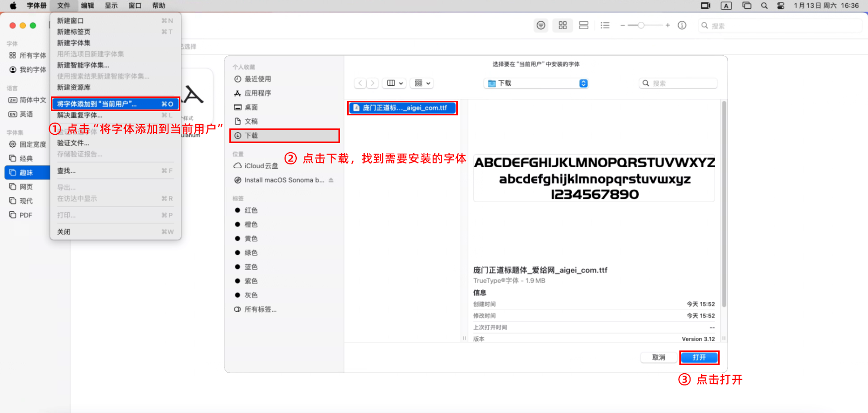Screen dimensions: 868x413
Task: Switch to list view in Font Book toolbar
Action: pyautogui.click(x=605, y=25)
